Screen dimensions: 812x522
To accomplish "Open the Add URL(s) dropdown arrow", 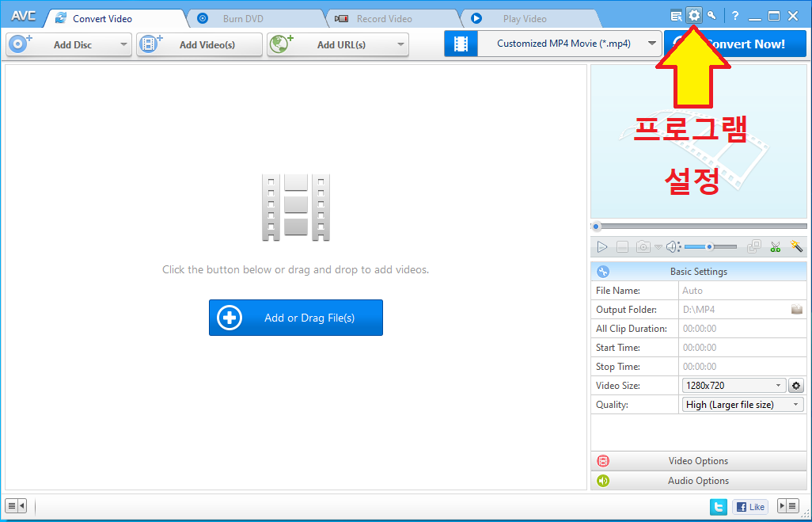I will click(x=400, y=44).
